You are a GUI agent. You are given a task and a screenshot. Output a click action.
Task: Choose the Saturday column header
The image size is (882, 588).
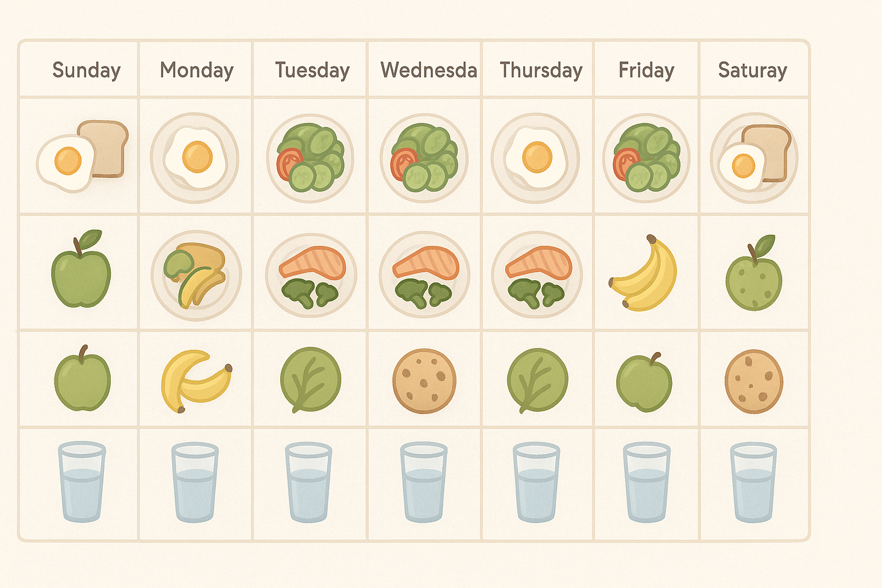(753, 70)
